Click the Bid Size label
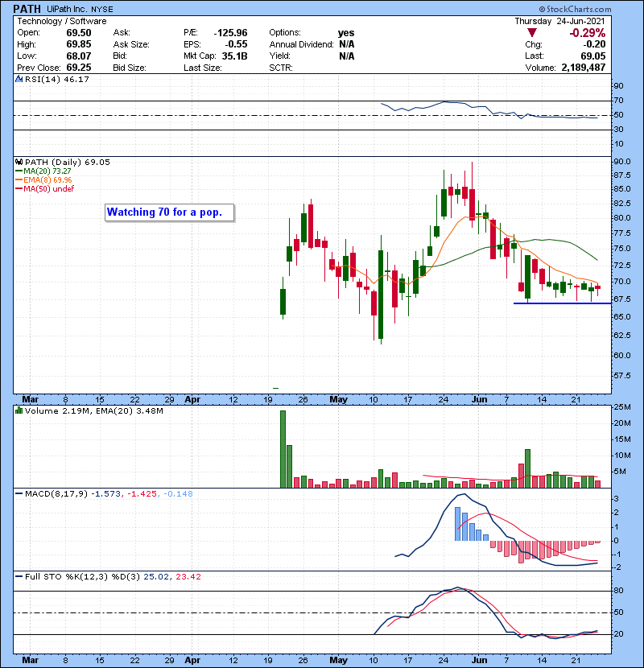 point(130,68)
